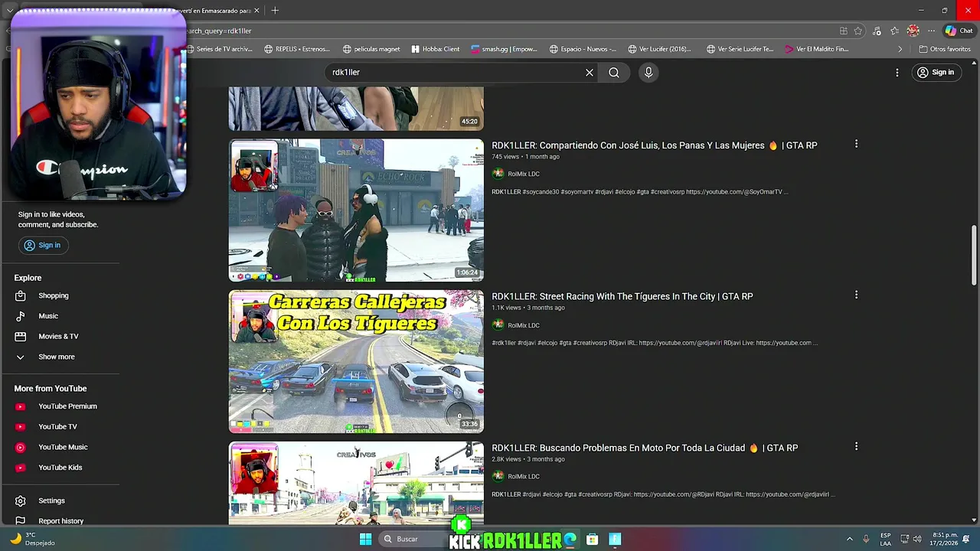Open weather widget showing 3°C Despejado
This screenshot has width=980, height=551.
[31, 539]
